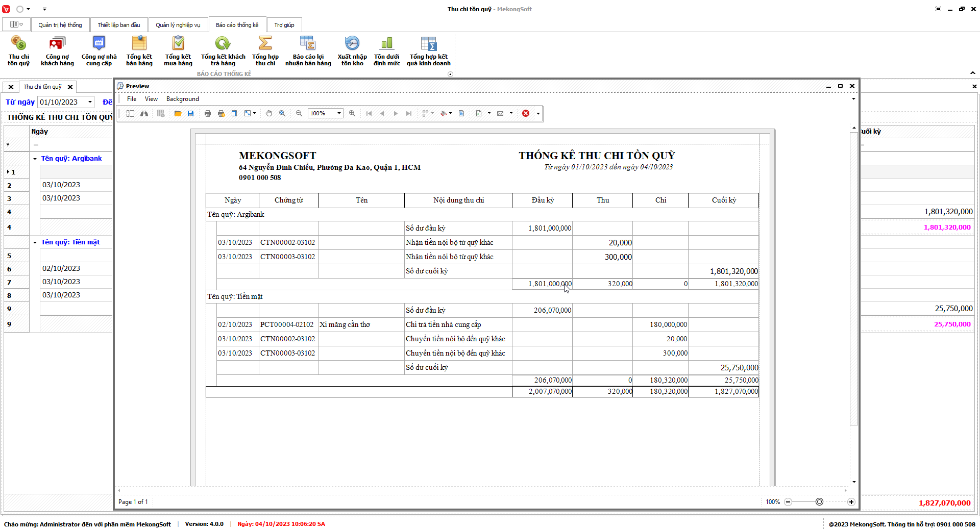Screen dimensions: 980x530
Task: Click the binoculars Find icon
Action: pos(144,113)
